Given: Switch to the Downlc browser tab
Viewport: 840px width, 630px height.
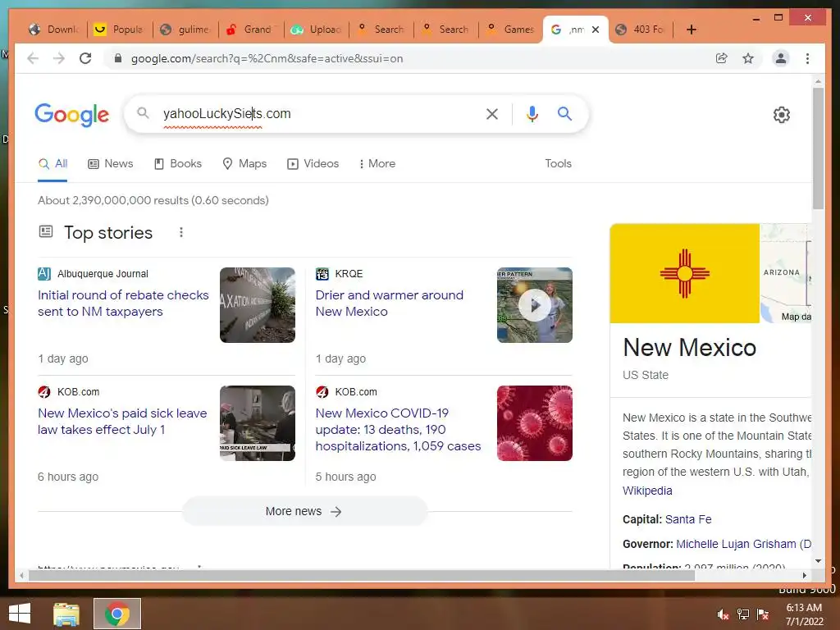Looking at the screenshot, I should click(x=55, y=30).
